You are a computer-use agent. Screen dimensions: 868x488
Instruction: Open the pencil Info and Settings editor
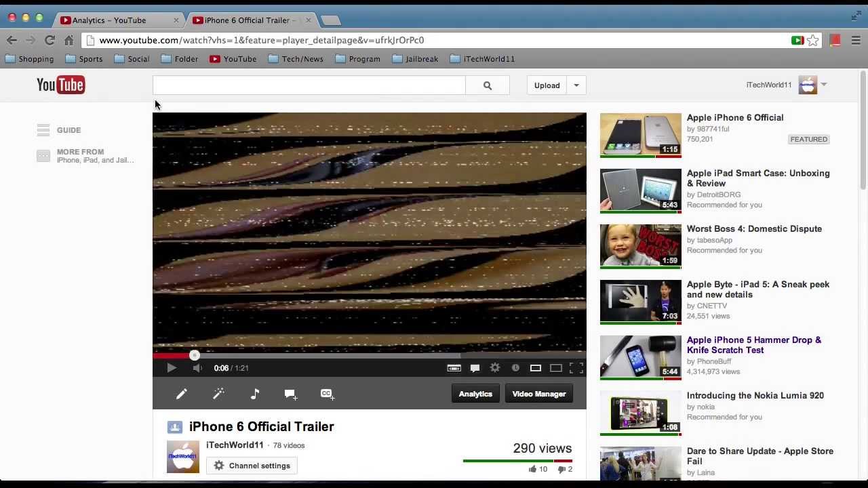182,394
